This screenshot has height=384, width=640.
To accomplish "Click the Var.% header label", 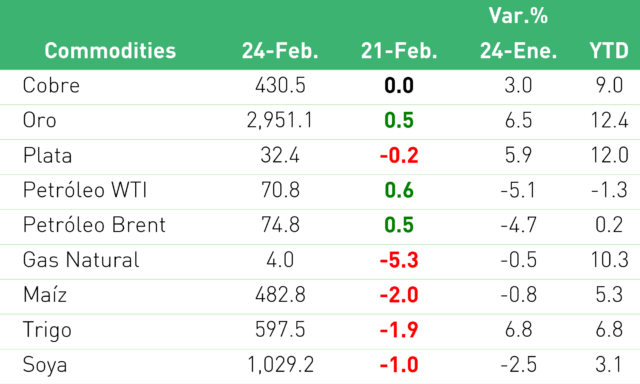I will point(518,16).
